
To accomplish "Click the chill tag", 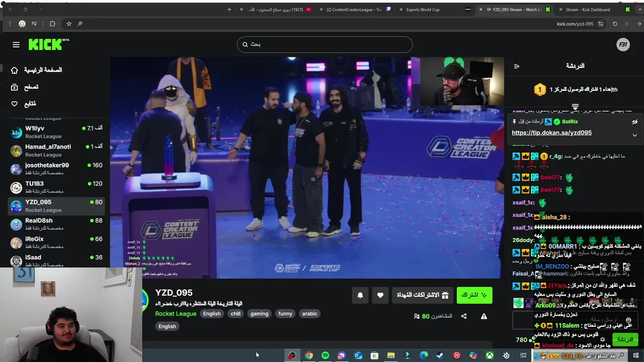I will pyautogui.click(x=235, y=314).
